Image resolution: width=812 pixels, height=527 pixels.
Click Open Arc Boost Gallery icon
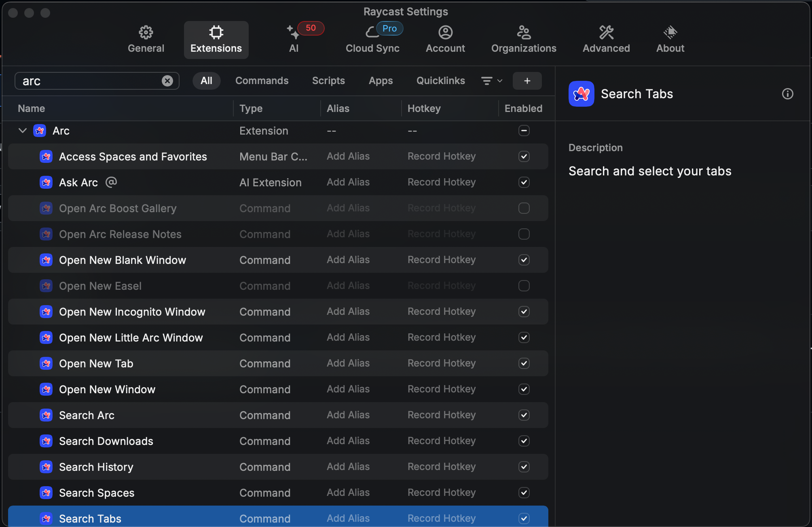(x=46, y=208)
